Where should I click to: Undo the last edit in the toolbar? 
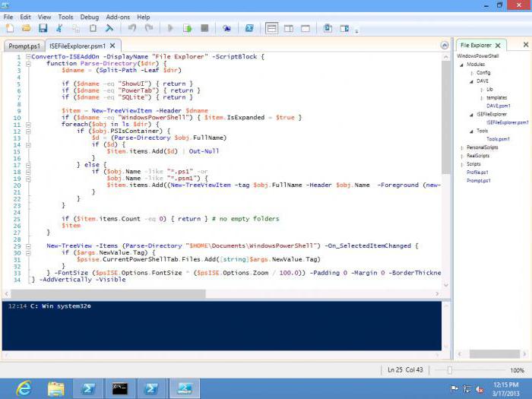[132, 28]
